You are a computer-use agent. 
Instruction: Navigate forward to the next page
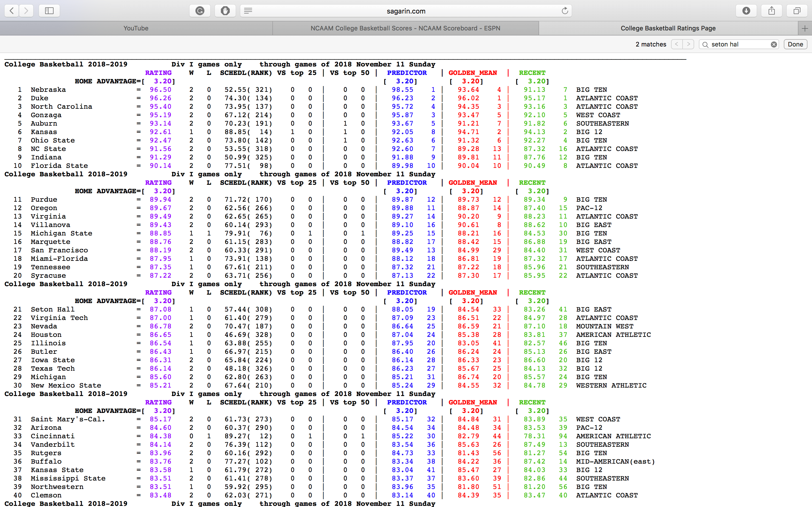coord(26,10)
